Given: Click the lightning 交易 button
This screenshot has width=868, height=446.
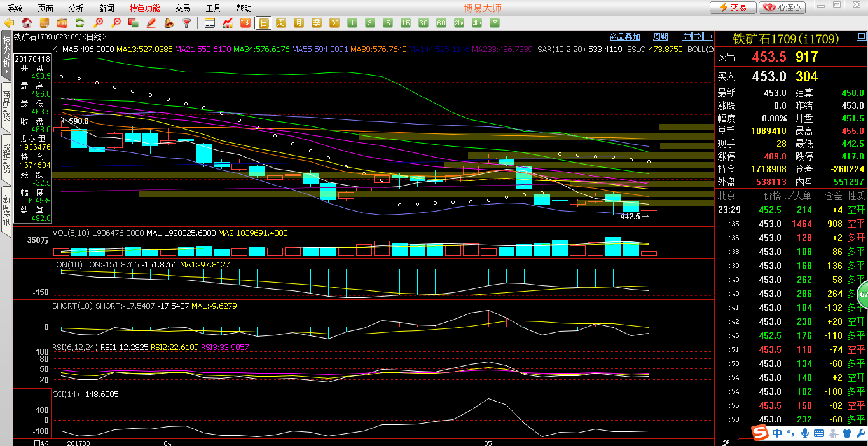Looking at the screenshot, I should pos(733,8).
